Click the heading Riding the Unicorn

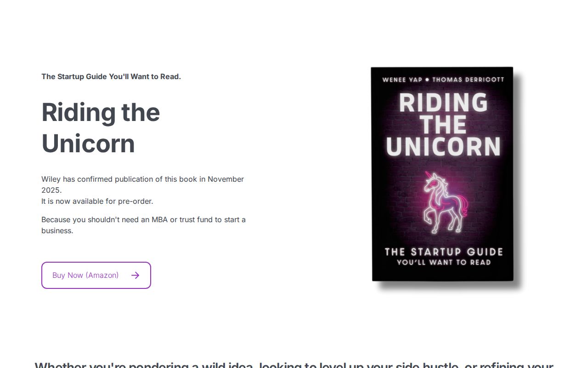pyautogui.click(x=101, y=127)
